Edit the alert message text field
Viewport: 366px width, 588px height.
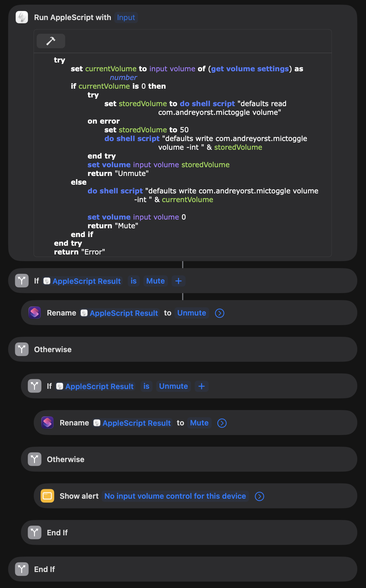pyautogui.click(x=175, y=496)
